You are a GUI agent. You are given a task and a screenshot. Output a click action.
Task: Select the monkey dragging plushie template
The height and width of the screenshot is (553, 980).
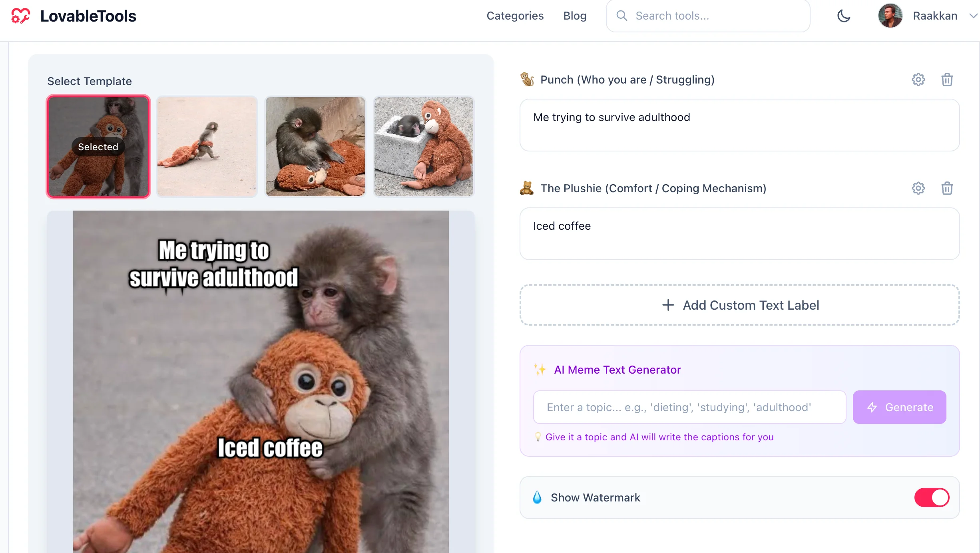click(207, 147)
